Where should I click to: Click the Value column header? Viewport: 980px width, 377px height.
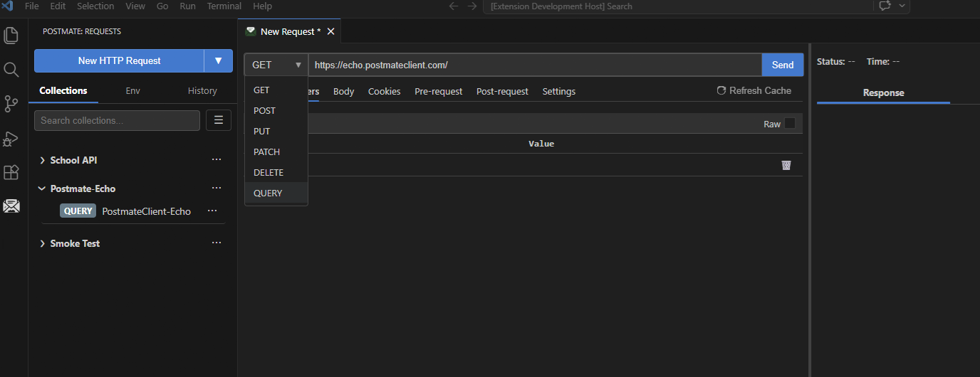[x=541, y=144]
